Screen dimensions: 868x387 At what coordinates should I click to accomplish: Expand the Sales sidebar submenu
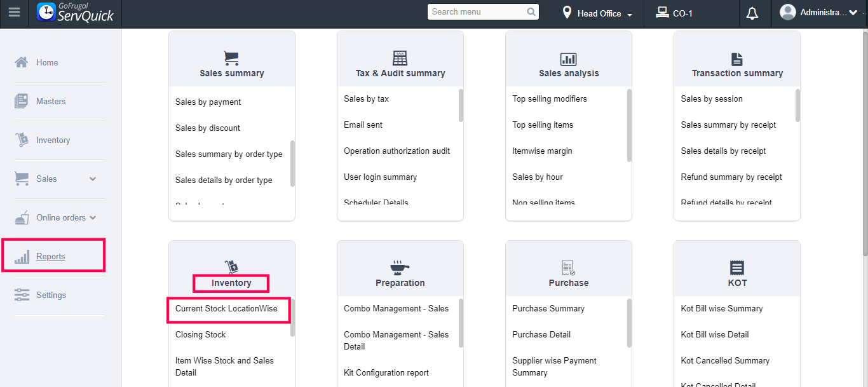tap(93, 179)
